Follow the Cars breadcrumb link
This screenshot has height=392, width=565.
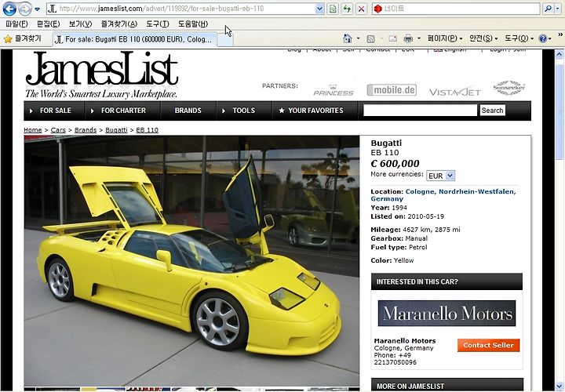[58, 130]
